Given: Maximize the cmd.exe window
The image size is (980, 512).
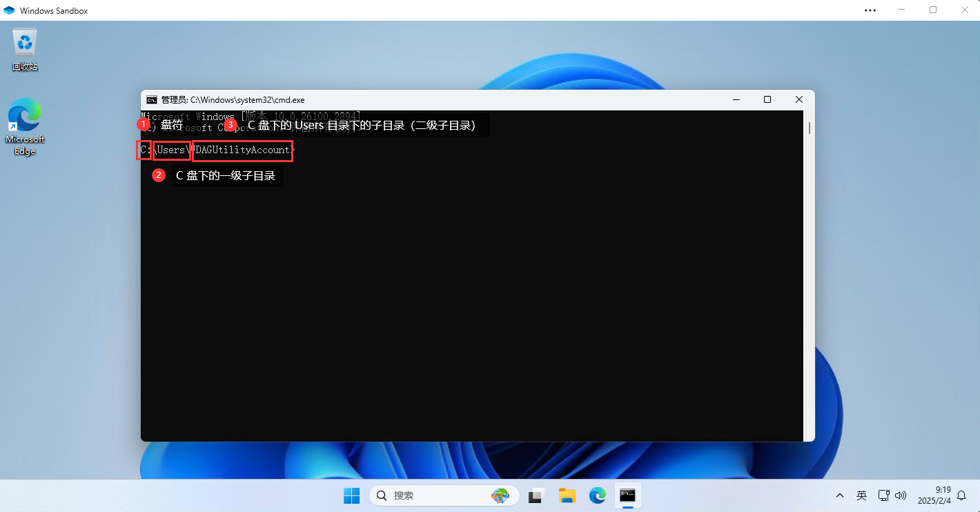Looking at the screenshot, I should (x=767, y=100).
